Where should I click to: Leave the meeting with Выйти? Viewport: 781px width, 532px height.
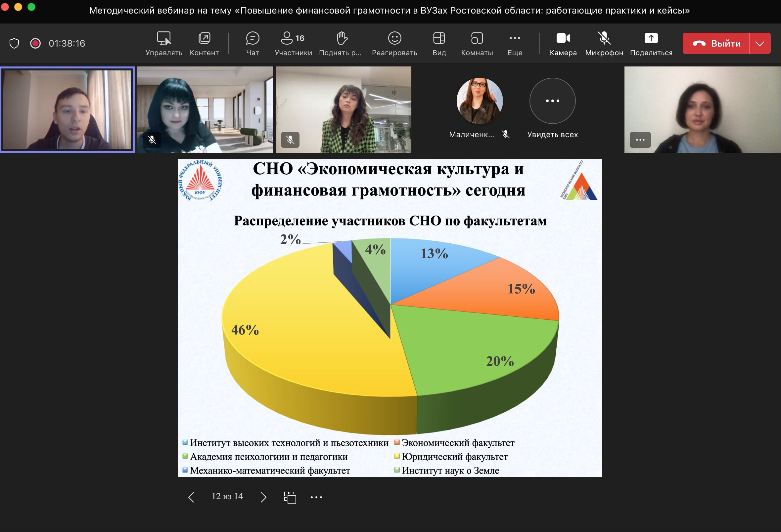coord(716,43)
